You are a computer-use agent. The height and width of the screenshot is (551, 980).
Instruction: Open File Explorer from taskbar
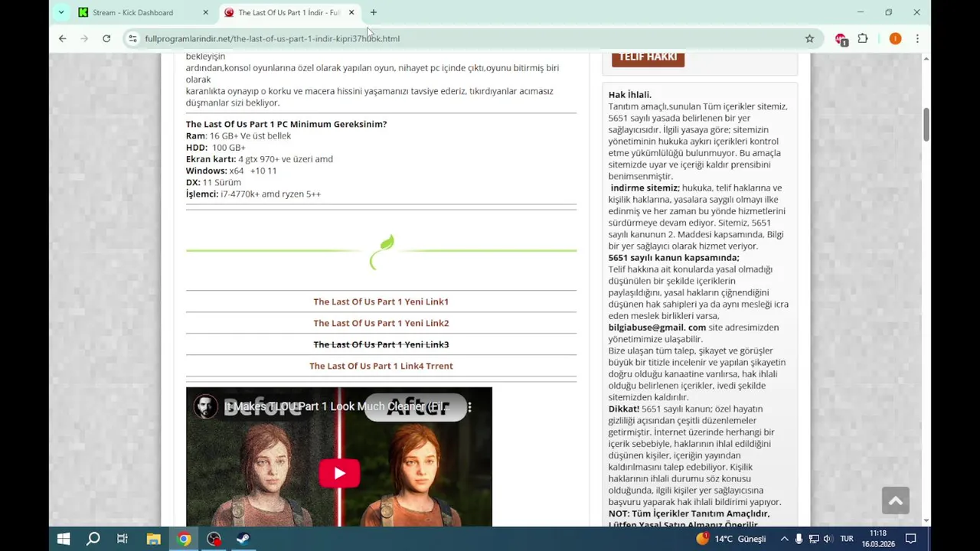(153, 539)
